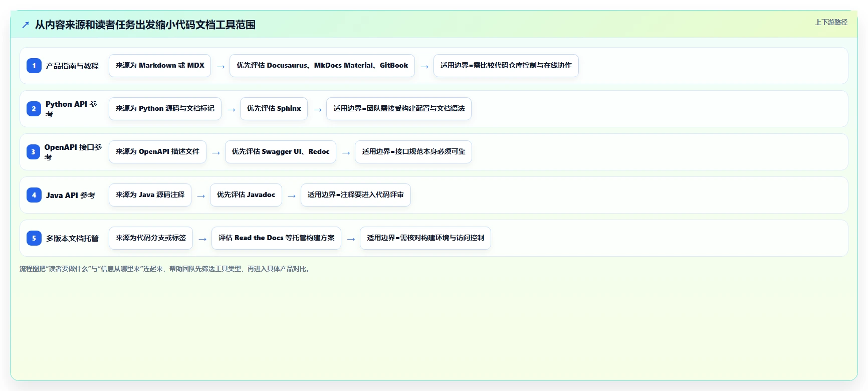Select the 产品指南与教程 row label
Screen dimensions: 868x391
(72, 66)
